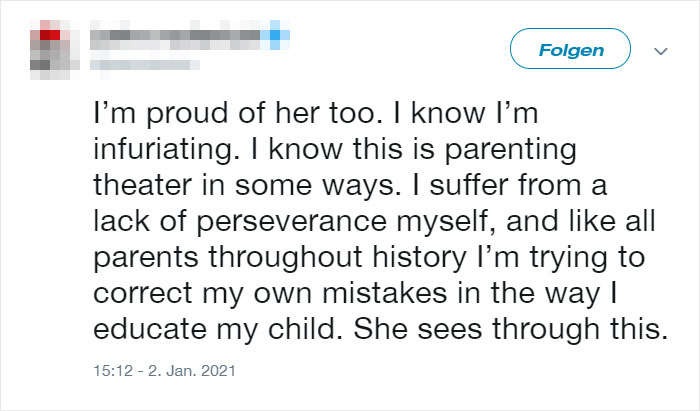
Task: Click the word "infuriating" in the tweet
Action: coord(163,149)
